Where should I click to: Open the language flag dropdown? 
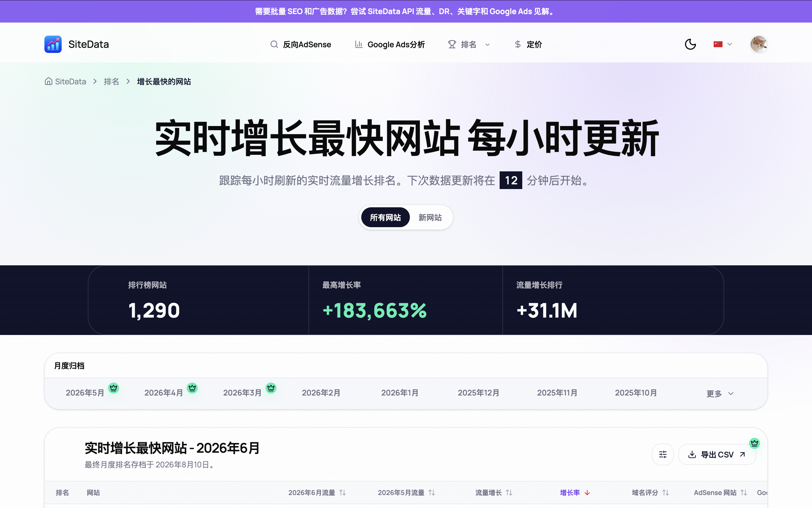coord(723,44)
